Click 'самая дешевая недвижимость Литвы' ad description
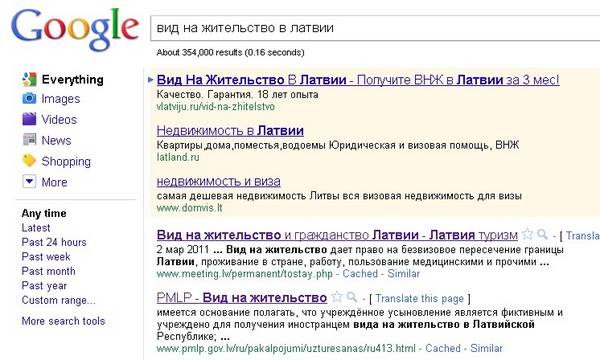This screenshot has height=360, width=600. 339,196
